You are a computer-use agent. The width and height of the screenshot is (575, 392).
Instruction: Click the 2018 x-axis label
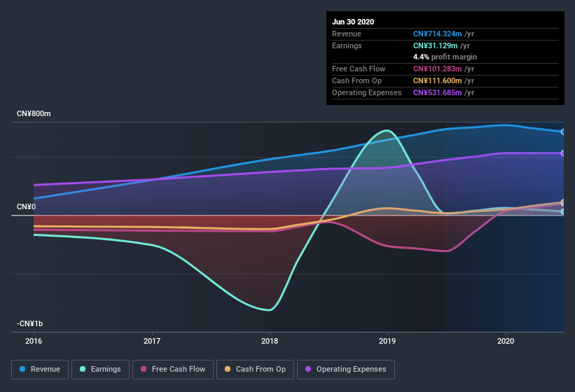[270, 341]
